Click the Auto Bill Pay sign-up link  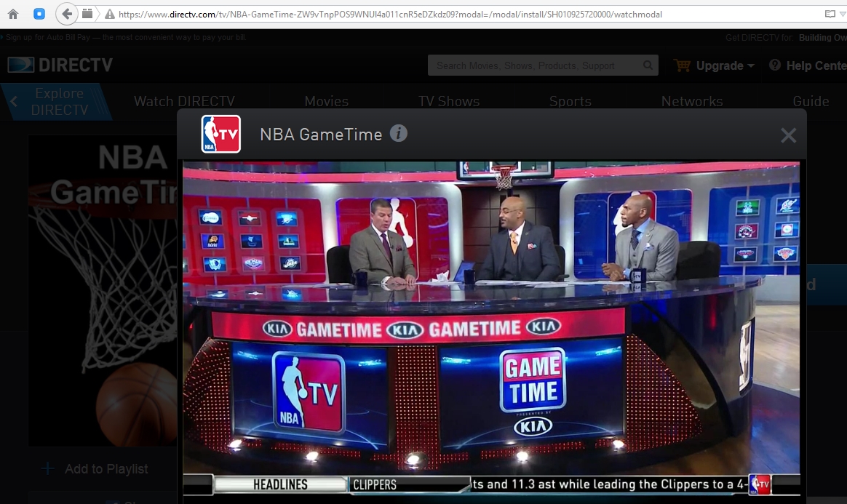(126, 37)
